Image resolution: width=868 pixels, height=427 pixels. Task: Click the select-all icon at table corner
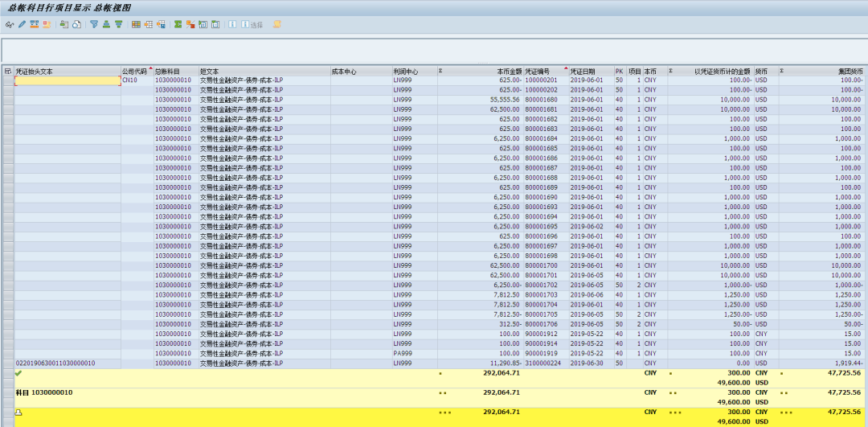[x=8, y=72]
